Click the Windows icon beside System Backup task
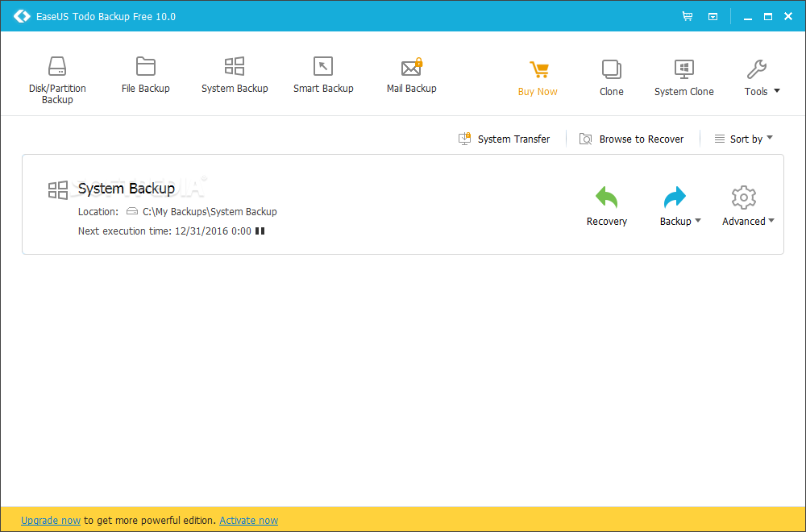806x532 pixels. coord(57,189)
